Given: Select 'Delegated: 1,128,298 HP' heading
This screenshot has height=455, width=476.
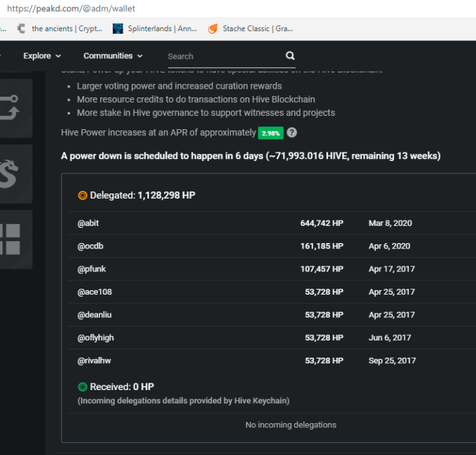Looking at the screenshot, I should tap(143, 195).
